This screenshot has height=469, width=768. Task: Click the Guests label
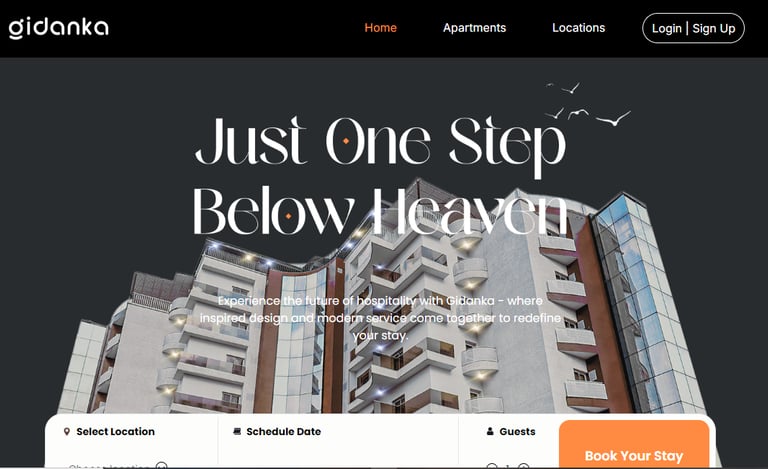click(x=517, y=431)
